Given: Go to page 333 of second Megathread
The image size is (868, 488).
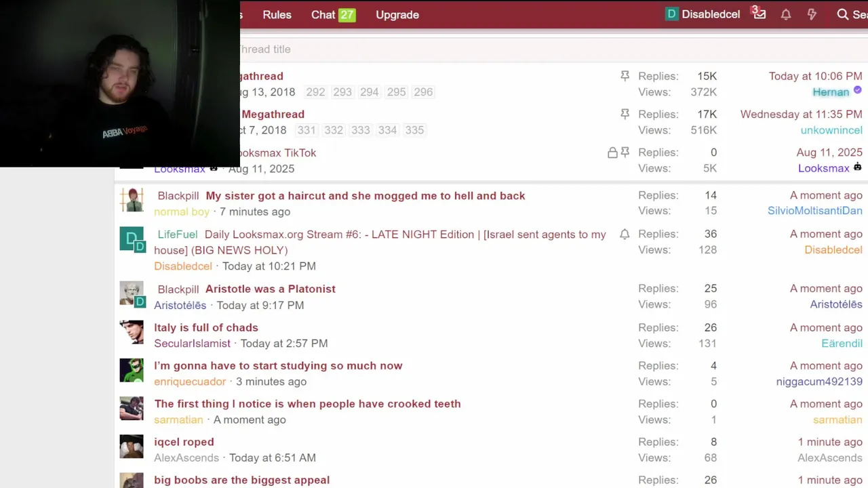Looking at the screenshot, I should pyautogui.click(x=361, y=130).
